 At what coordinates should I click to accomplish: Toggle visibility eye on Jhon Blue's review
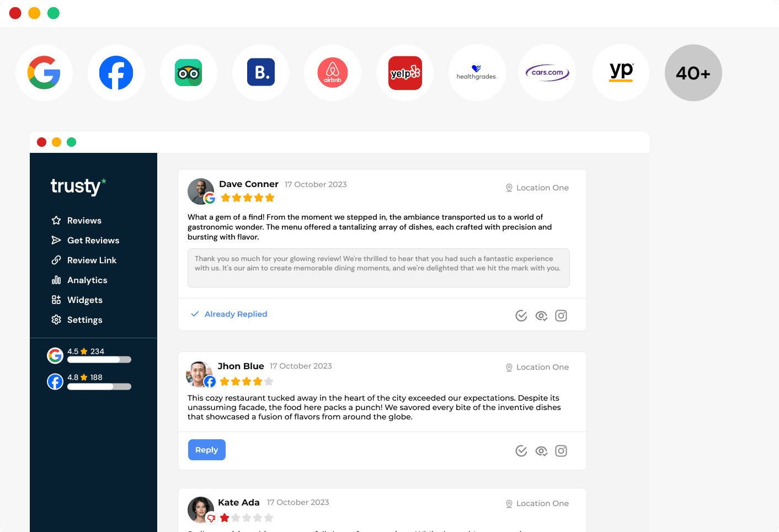tap(541, 451)
